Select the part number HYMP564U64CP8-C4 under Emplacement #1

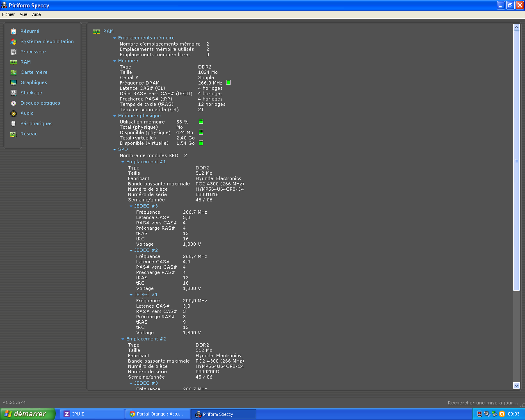(x=219, y=189)
